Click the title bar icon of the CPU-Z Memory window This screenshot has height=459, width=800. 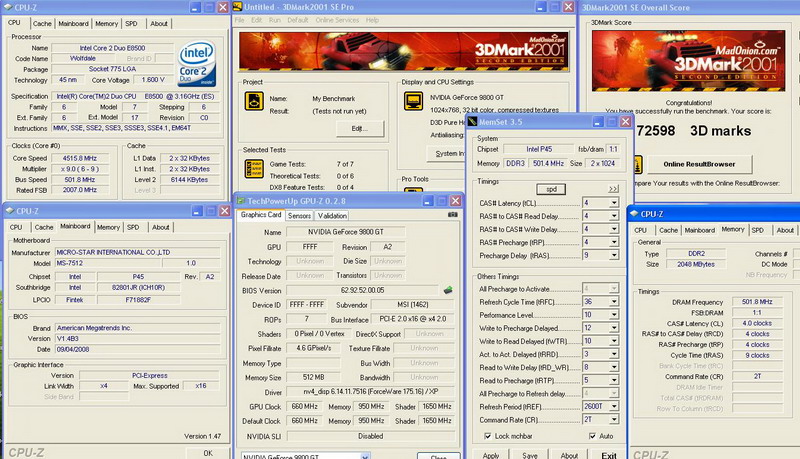coord(634,214)
